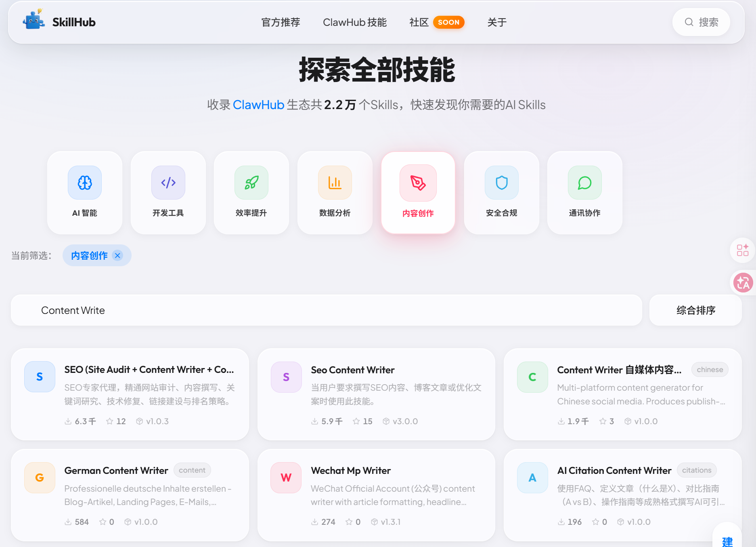Remove the 内容创作 filter with the X
This screenshot has height=547, width=756.
click(x=117, y=255)
